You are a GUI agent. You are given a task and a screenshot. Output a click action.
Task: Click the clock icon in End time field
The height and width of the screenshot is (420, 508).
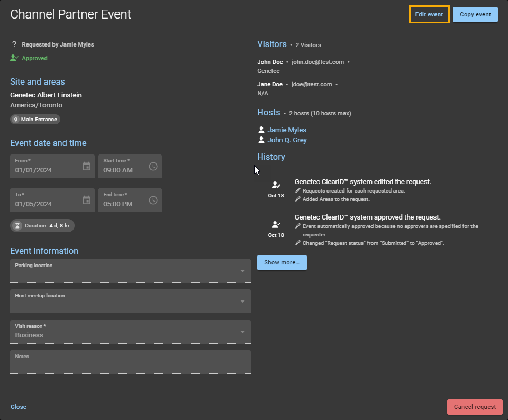153,200
